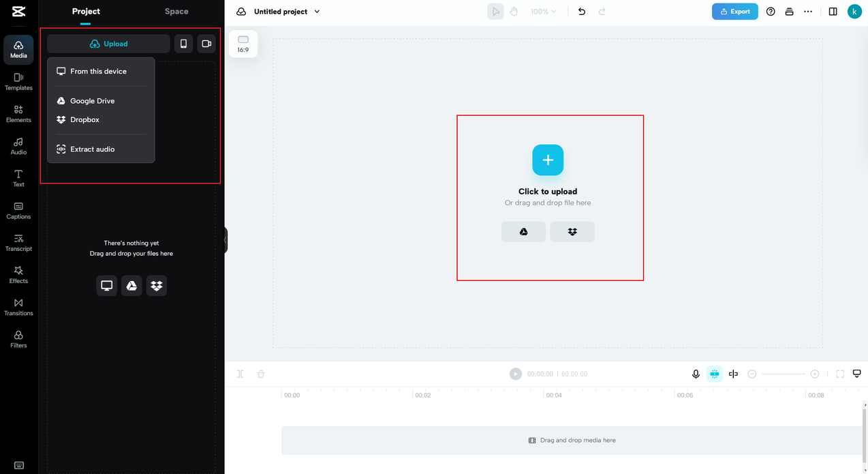The image size is (868, 474).
Task: Click the fit timeline fullscreen icon
Action: 840,374
